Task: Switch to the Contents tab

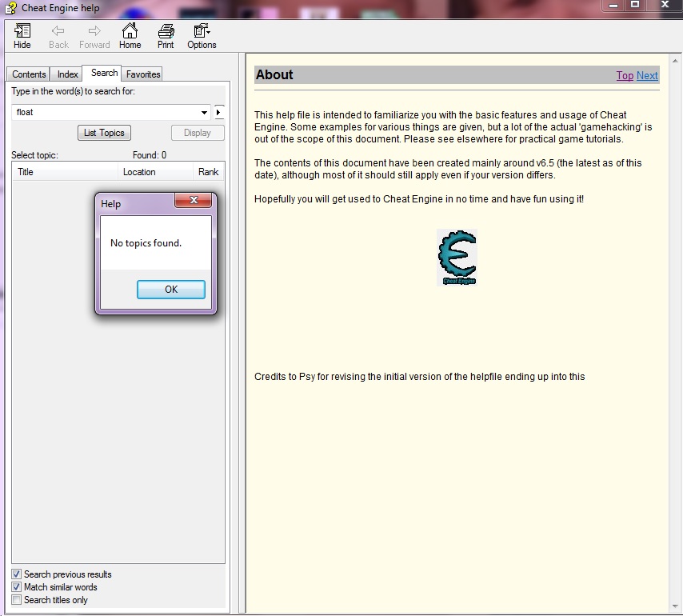Action: point(28,74)
